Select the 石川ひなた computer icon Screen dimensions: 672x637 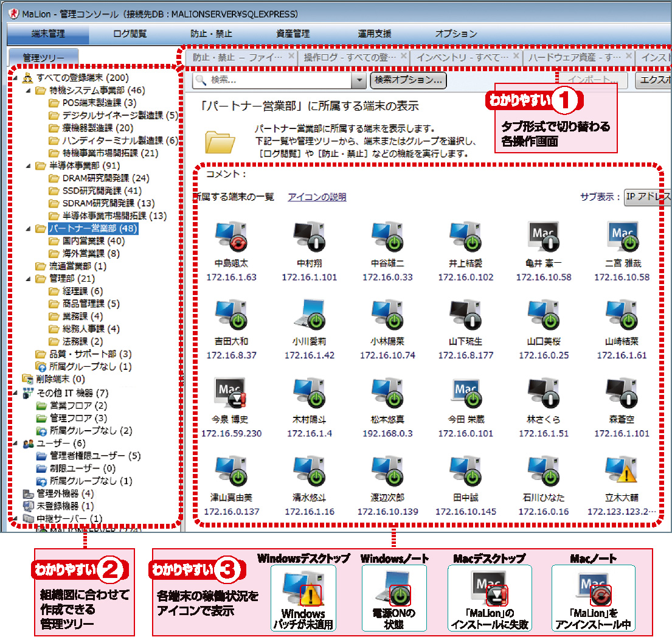coord(544,470)
